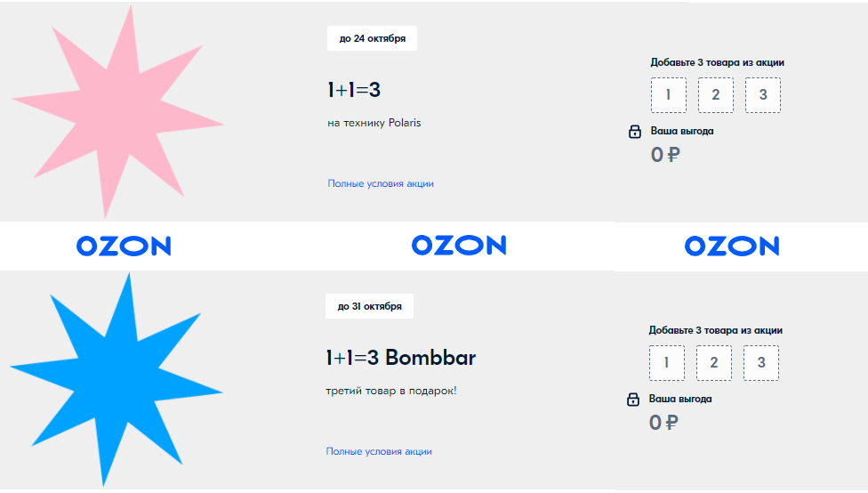Click the '1+1=3 Bombbar' promo title
868x493 pixels.
(x=401, y=358)
